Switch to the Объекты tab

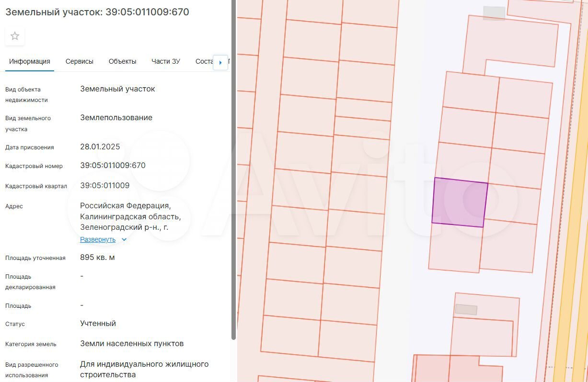pyautogui.click(x=123, y=61)
